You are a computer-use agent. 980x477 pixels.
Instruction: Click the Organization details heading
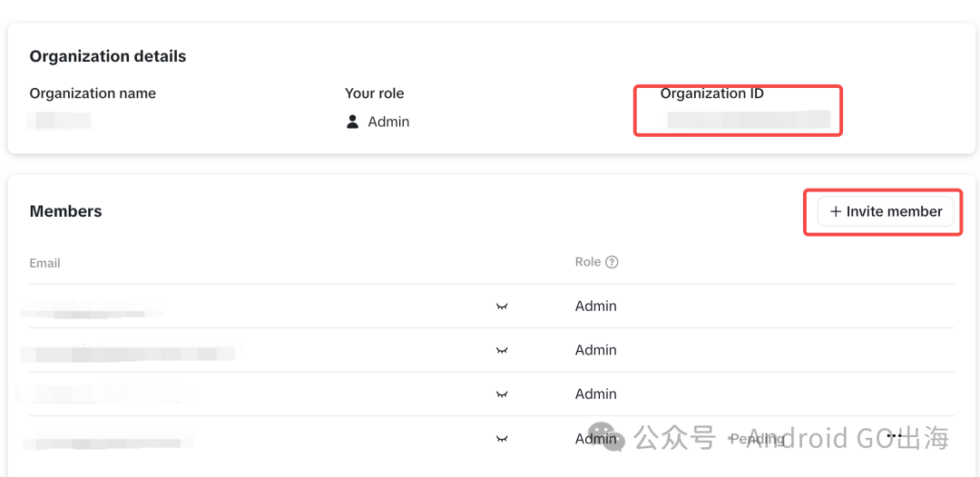click(x=107, y=56)
